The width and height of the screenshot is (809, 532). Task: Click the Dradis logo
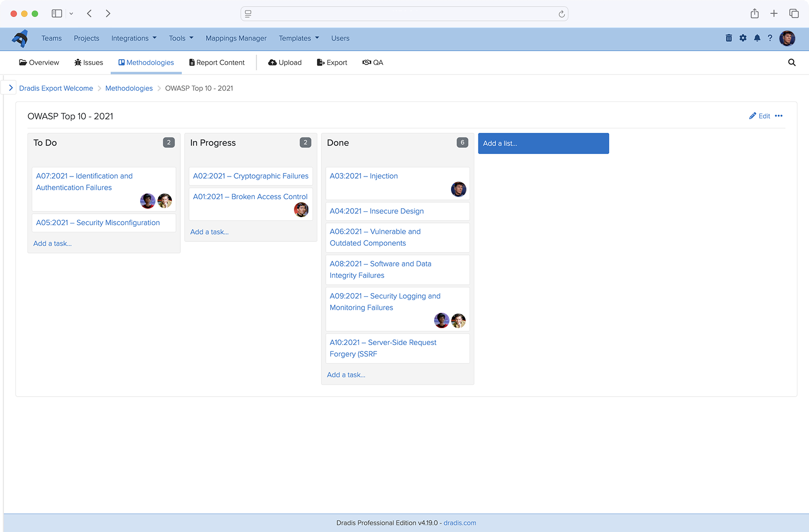tap(21, 38)
